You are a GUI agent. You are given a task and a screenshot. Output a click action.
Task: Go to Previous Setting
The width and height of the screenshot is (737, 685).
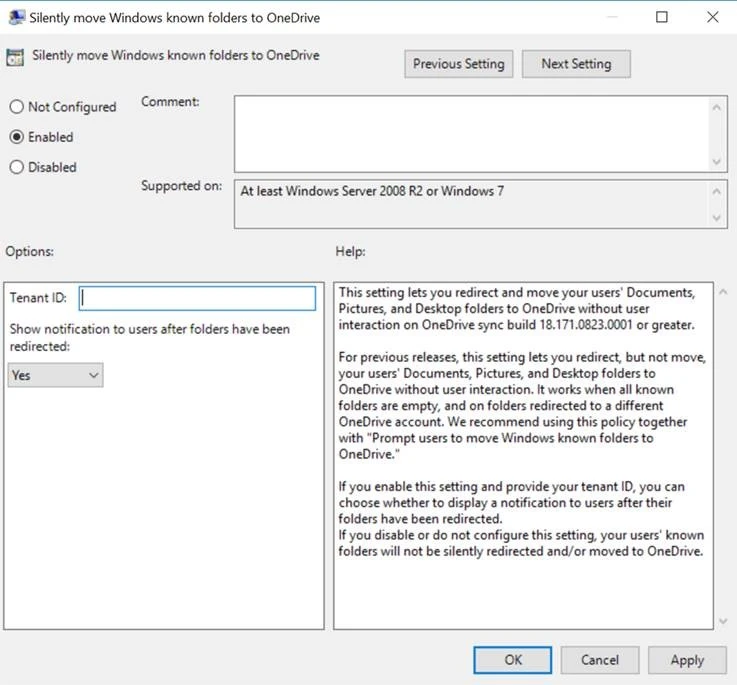click(459, 64)
